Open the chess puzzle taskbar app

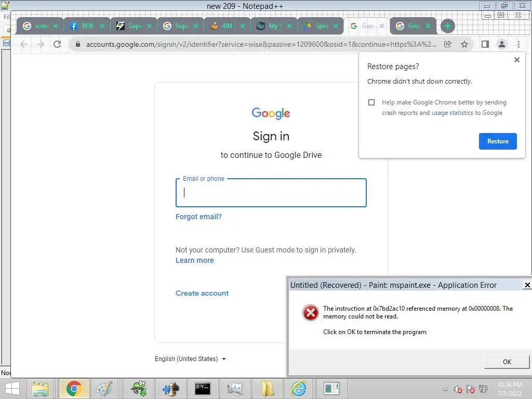(170, 389)
